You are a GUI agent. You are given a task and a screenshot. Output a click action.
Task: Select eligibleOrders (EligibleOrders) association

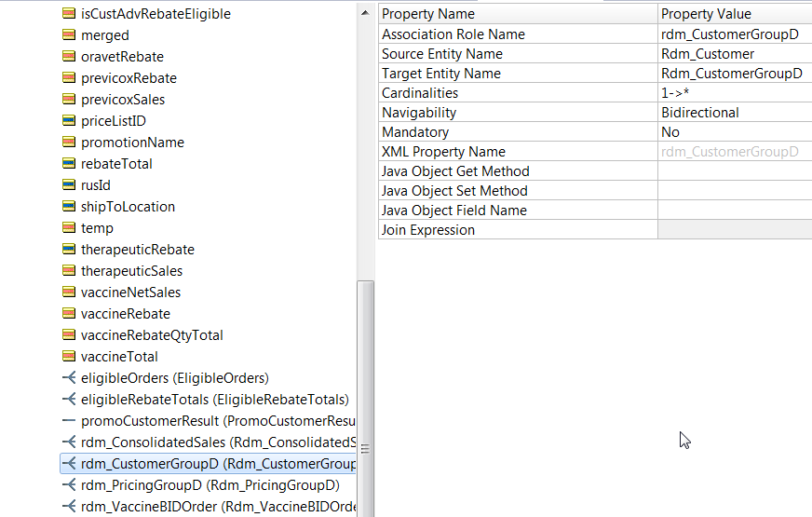175,377
